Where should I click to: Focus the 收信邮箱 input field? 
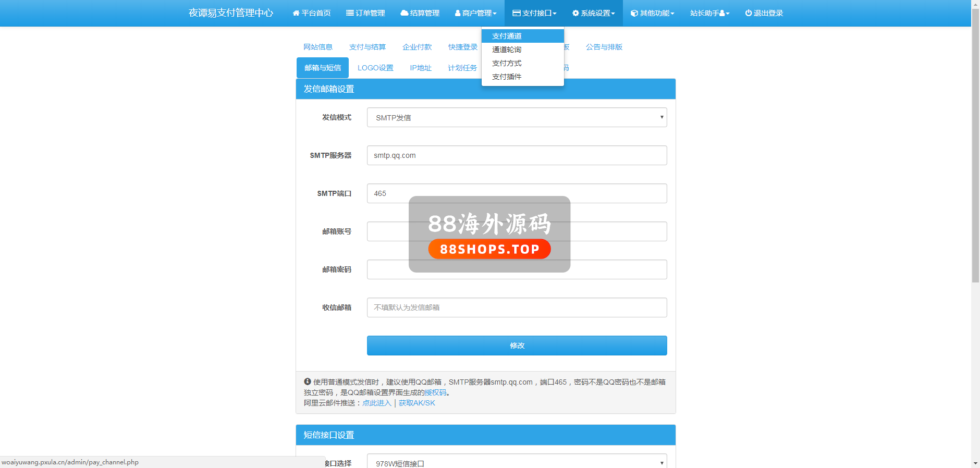[x=517, y=307]
